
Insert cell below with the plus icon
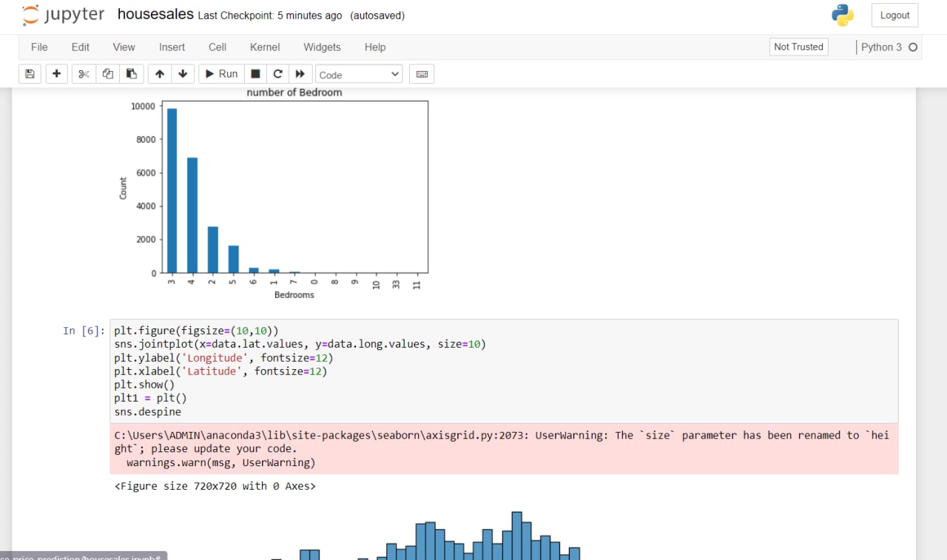point(56,74)
